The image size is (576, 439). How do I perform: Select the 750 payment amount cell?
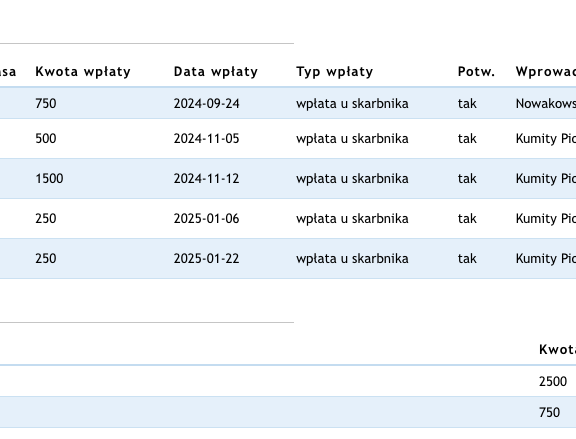click(x=46, y=104)
